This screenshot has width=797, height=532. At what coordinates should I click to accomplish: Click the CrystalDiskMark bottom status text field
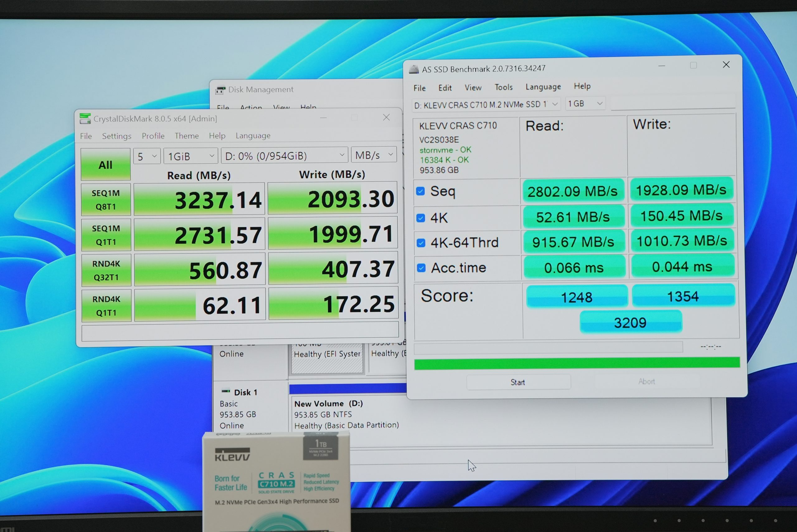(240, 332)
